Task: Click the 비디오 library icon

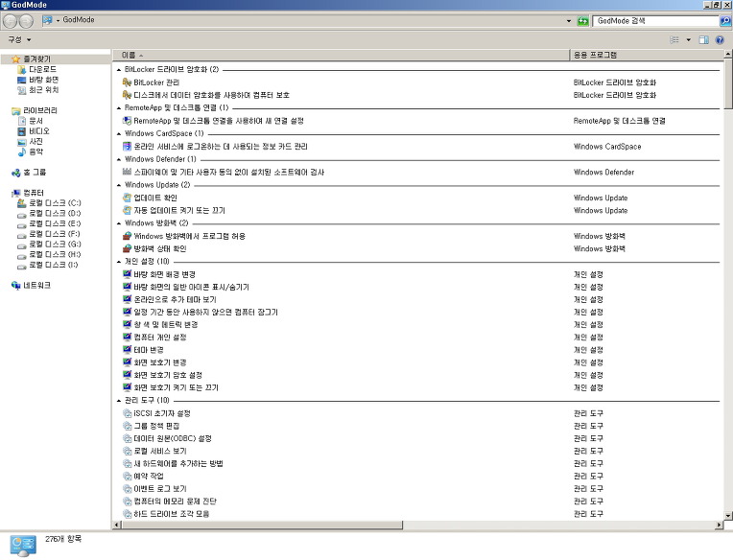Action: coord(21,131)
